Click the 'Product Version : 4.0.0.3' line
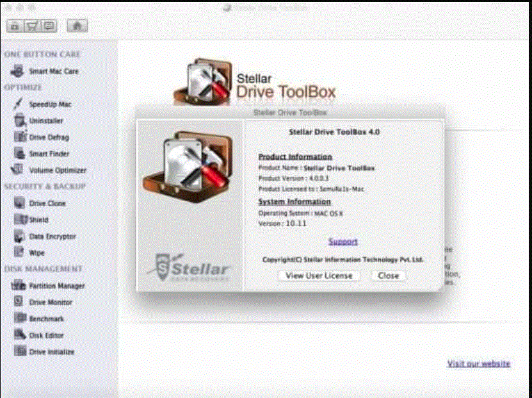 [293, 178]
